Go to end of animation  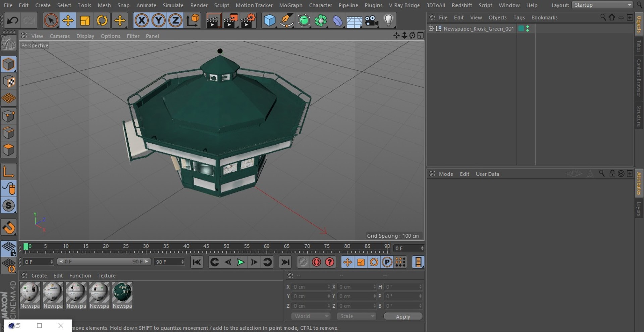tap(285, 262)
